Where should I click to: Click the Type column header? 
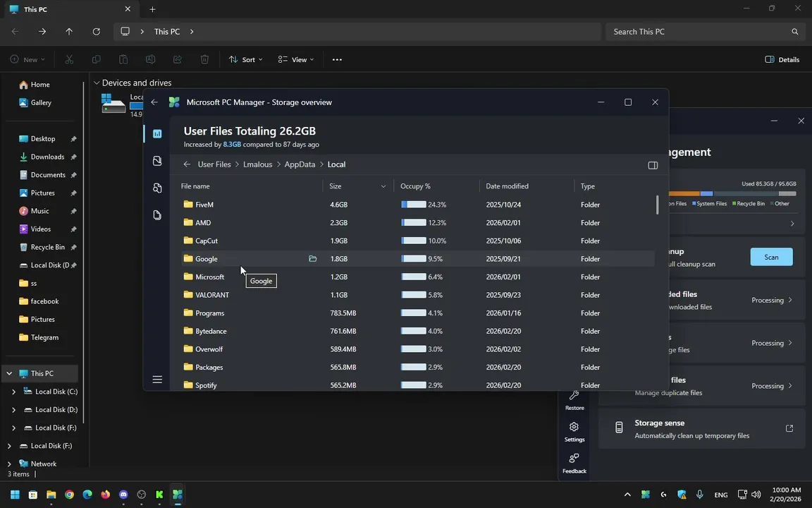[588, 186]
